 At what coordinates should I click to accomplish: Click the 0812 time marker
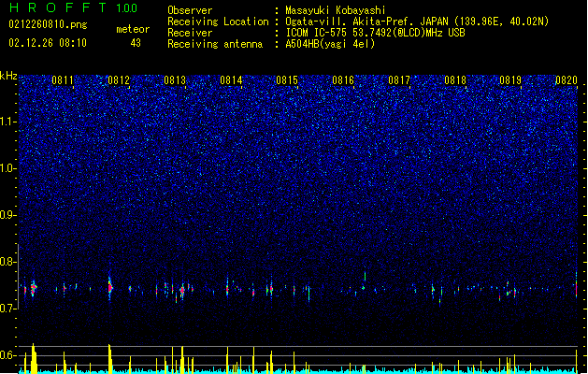point(119,80)
